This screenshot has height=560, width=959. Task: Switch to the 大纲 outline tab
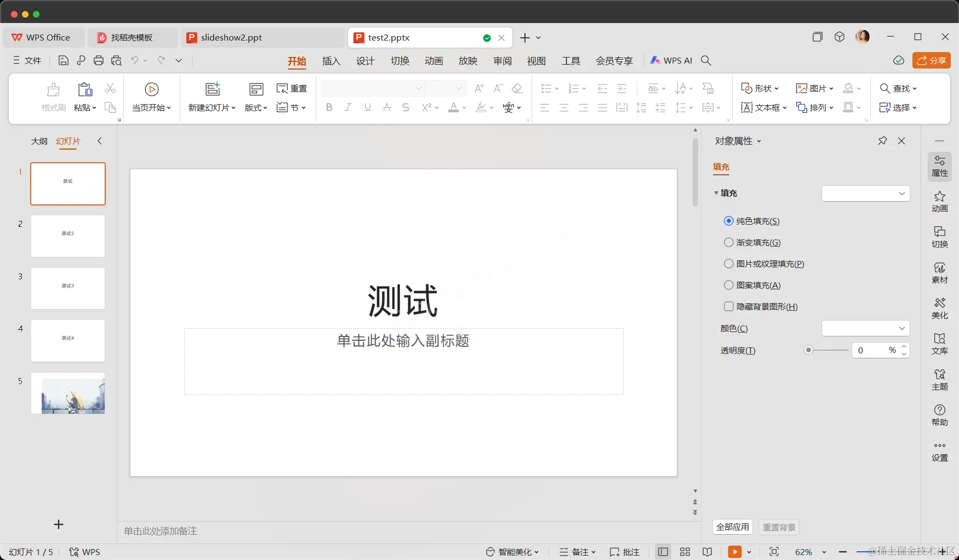(39, 141)
